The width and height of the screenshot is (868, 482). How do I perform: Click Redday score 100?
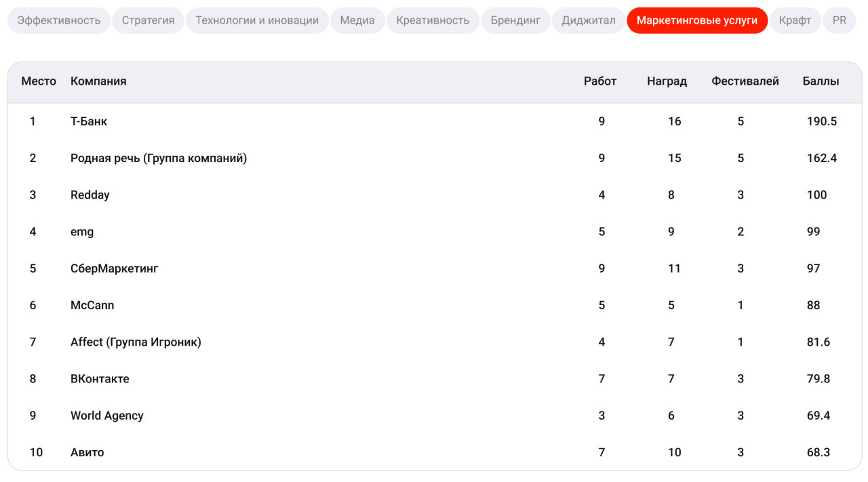(x=817, y=195)
